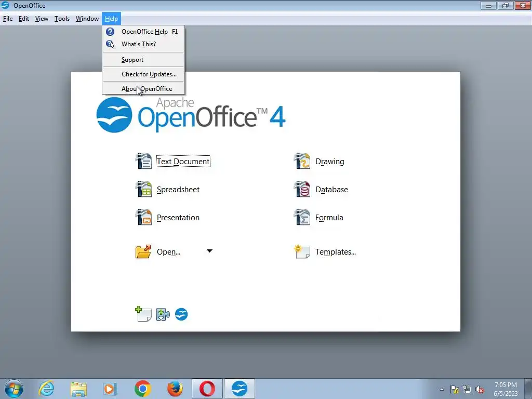
Task: Click the Templates... button label
Action: [336, 252]
